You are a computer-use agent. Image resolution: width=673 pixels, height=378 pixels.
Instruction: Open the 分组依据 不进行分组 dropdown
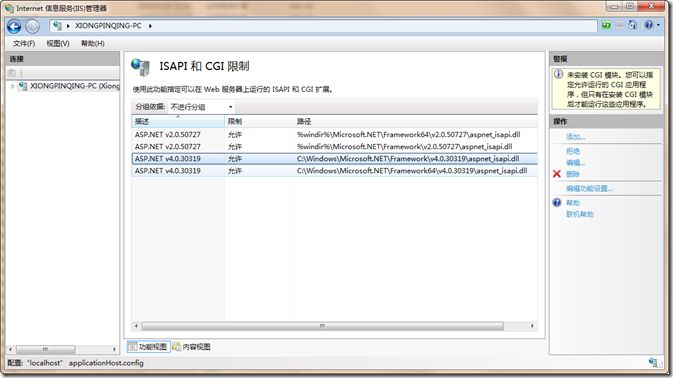click(201, 107)
